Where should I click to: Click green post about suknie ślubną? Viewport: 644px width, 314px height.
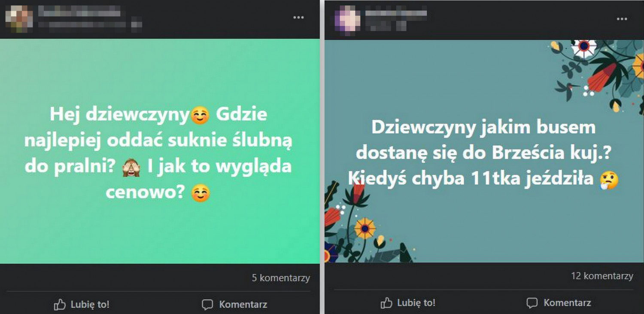click(x=160, y=151)
